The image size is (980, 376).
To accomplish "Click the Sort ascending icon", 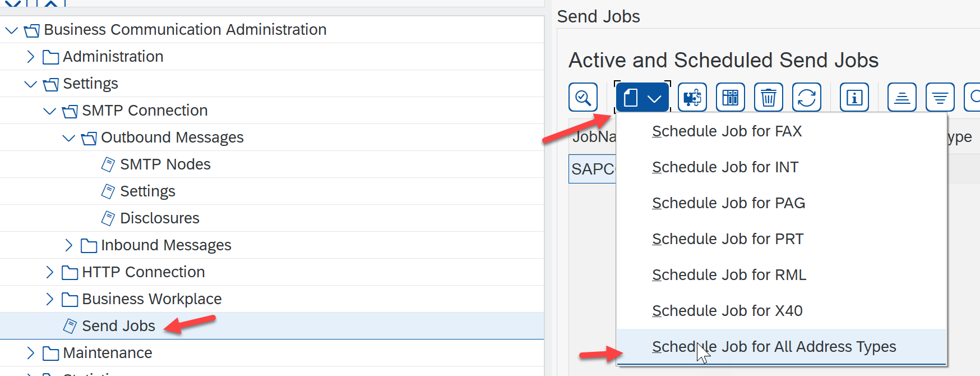I will (902, 98).
